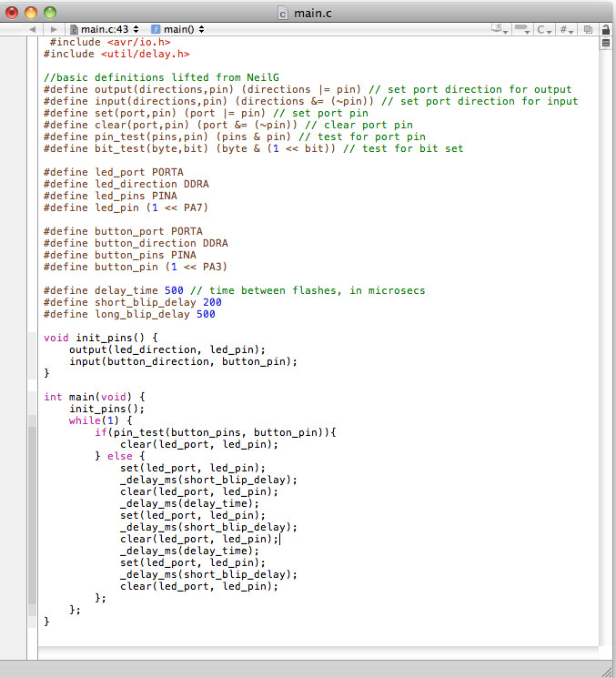
Task: Click the 'if(pin_test(button_pins, button_pin)){' line
Action: pyautogui.click(x=216, y=433)
